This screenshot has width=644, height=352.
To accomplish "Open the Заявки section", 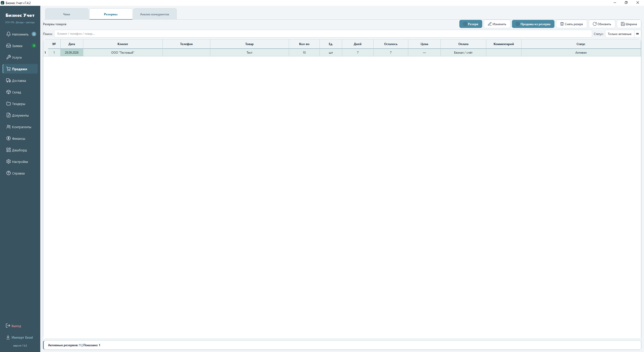I will [20, 46].
